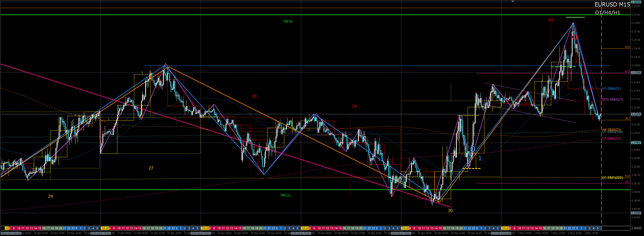Click the 2026.05.01 00:00 date marker
Viewport: 644px width, 236px height.
(x=501, y=233)
